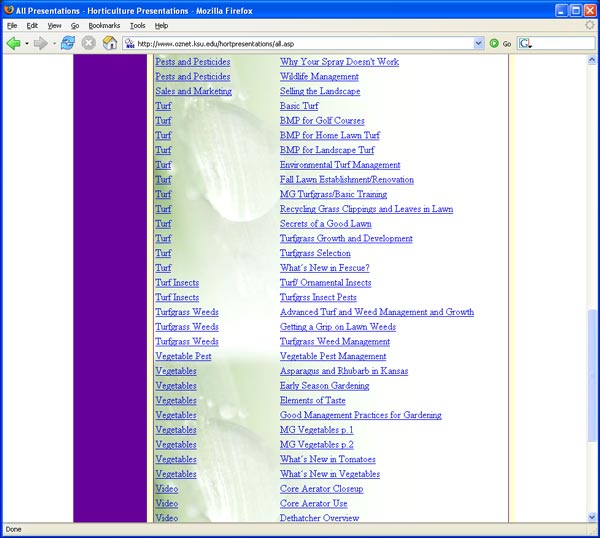Open the Wildlife Management link
Image resolution: width=600 pixels, height=538 pixels.
(319, 77)
